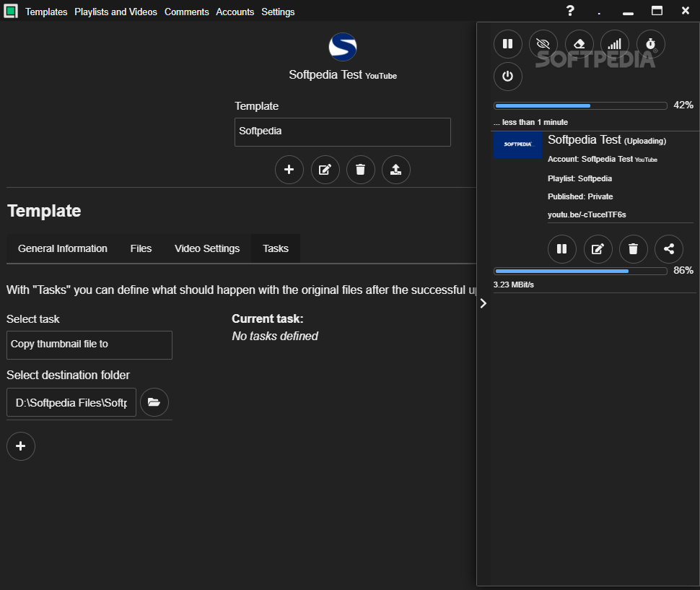Switch to the Tasks tab
The width and height of the screenshot is (700, 590).
(276, 248)
